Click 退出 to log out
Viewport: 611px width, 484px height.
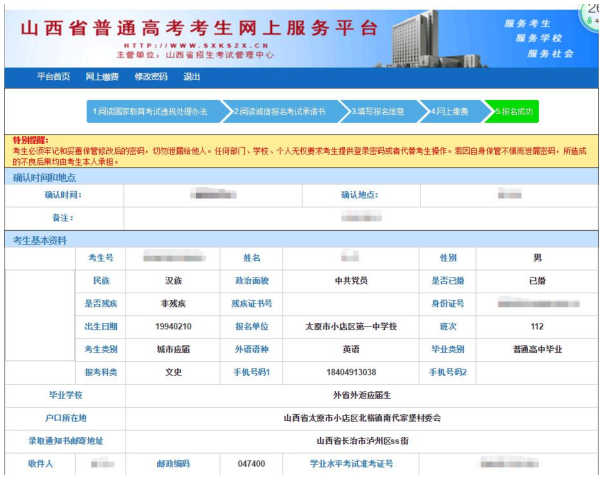pyautogui.click(x=191, y=77)
